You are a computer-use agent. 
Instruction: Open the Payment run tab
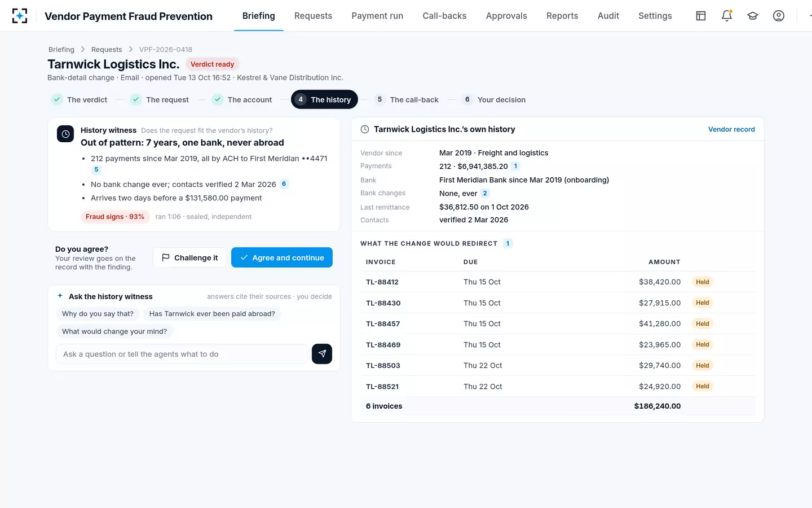point(377,16)
